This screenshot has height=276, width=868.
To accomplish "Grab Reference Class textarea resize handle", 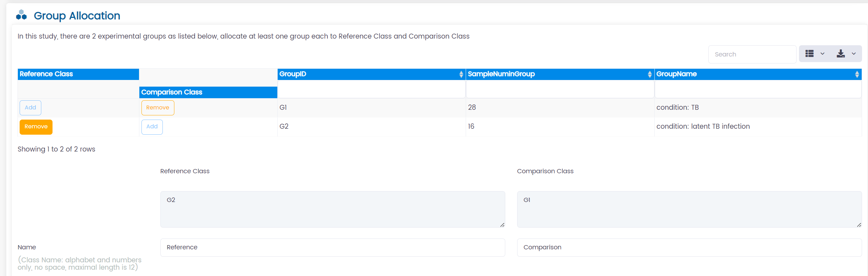I will [x=502, y=225].
